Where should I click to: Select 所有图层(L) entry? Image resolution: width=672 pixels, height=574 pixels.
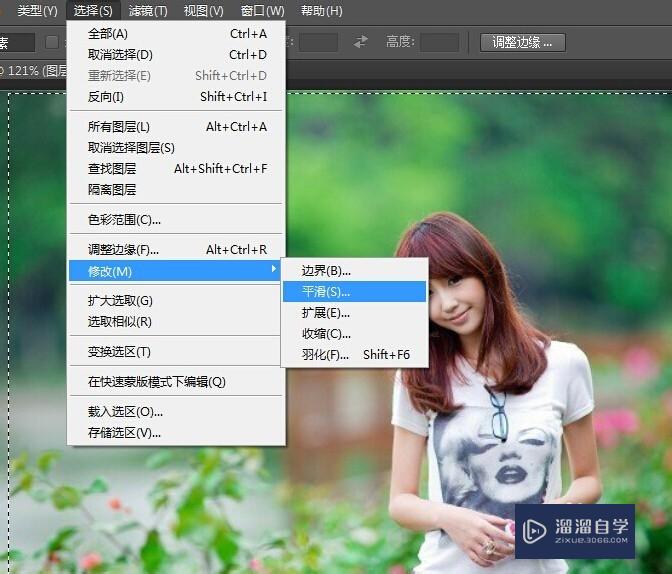176,127
